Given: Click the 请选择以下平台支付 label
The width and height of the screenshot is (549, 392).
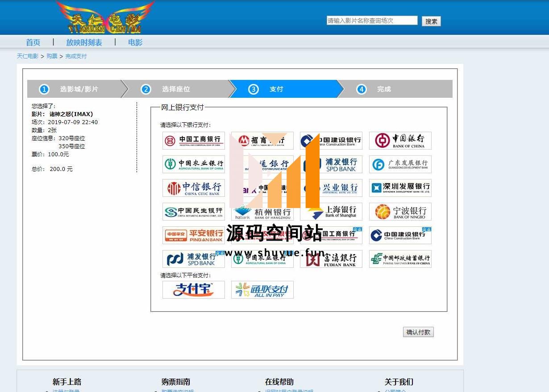Looking at the screenshot, I should 186,275.
